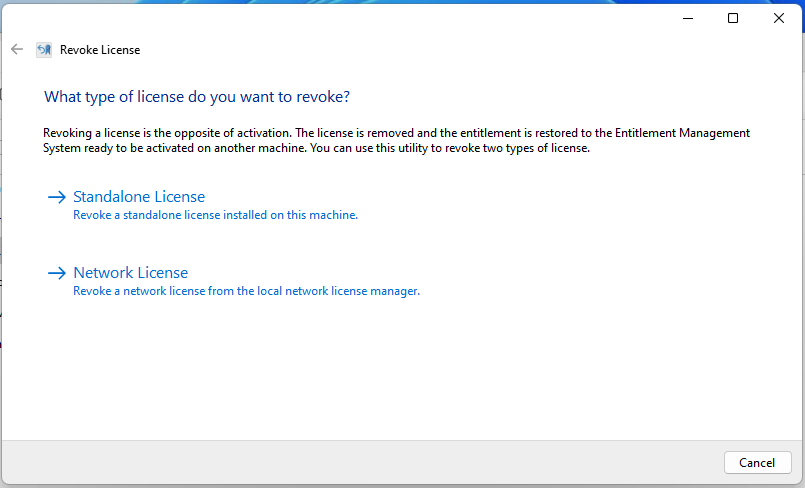The image size is (805, 488).
Task: Minimize the Revoke License window
Action: point(687,18)
